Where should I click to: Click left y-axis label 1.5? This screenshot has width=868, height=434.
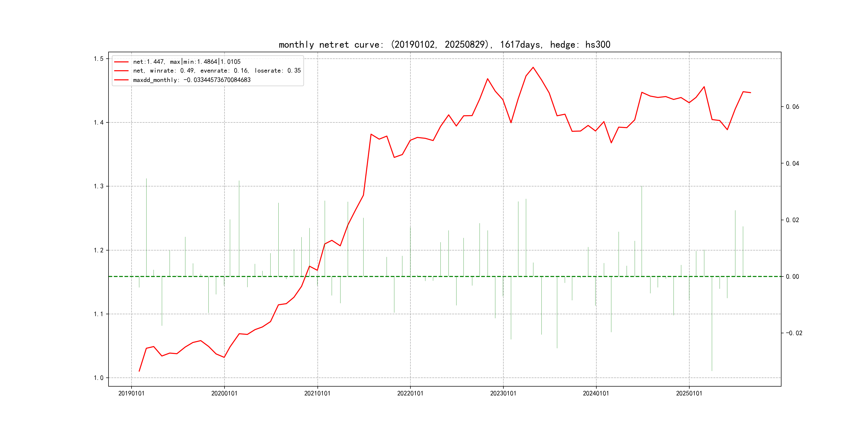[99, 59]
